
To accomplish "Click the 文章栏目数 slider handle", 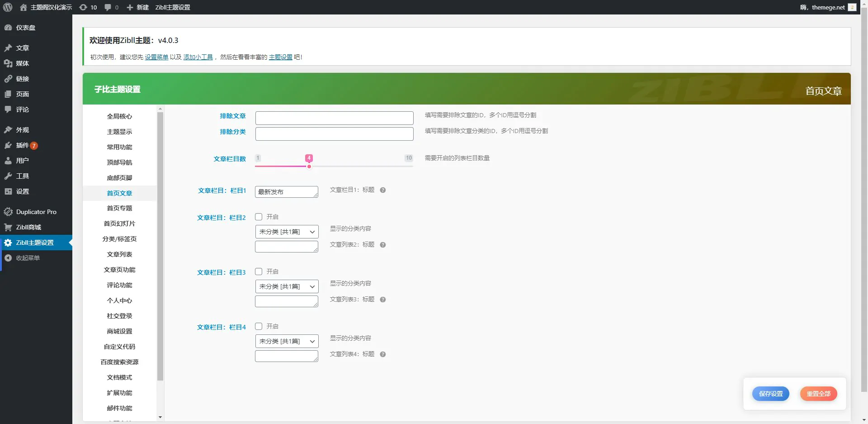I will 309,167.
